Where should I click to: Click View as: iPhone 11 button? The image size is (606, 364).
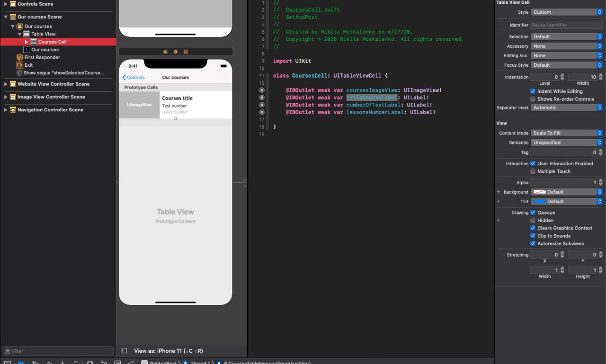pos(169,351)
